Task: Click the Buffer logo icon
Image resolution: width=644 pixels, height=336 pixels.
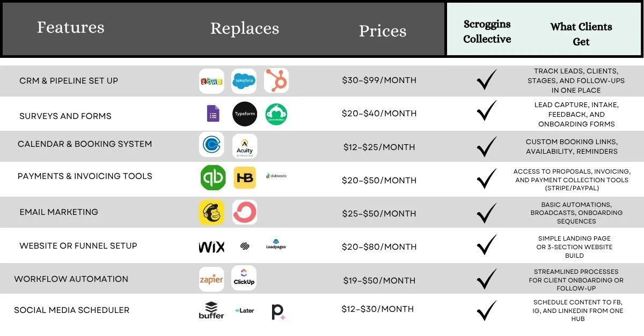Action: [x=211, y=310]
